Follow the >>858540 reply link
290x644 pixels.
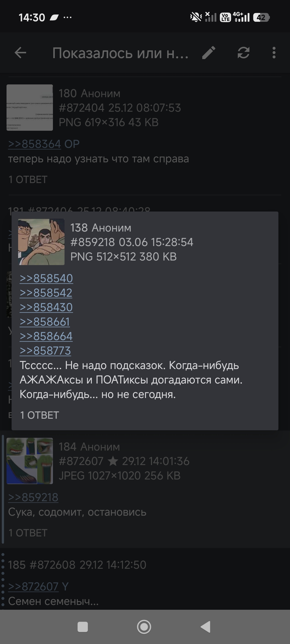[46, 279]
